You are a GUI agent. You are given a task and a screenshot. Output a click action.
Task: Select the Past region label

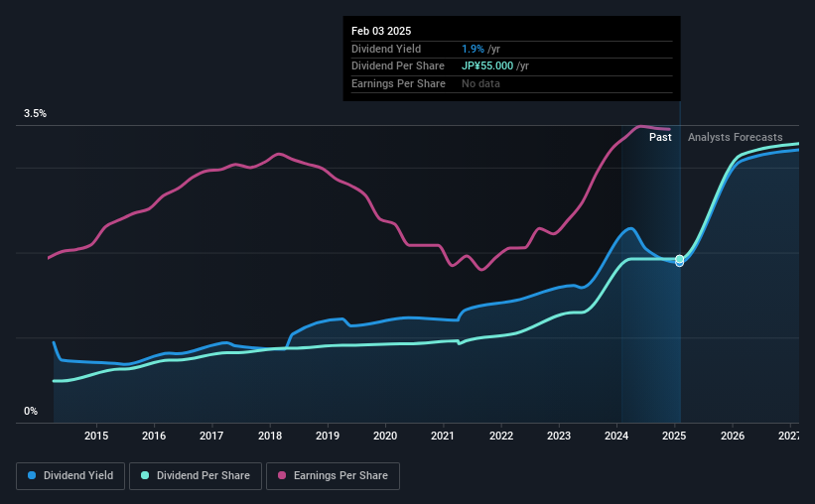tap(660, 137)
